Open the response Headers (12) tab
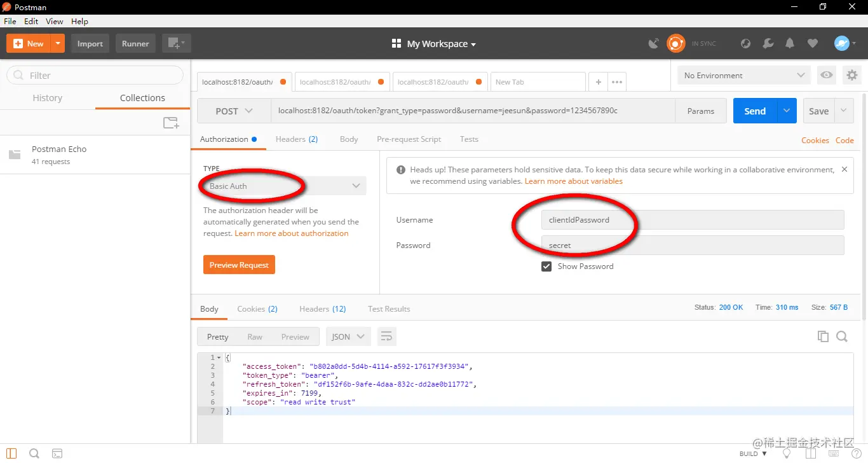Screen dimensions: 868x463 tap(323, 308)
